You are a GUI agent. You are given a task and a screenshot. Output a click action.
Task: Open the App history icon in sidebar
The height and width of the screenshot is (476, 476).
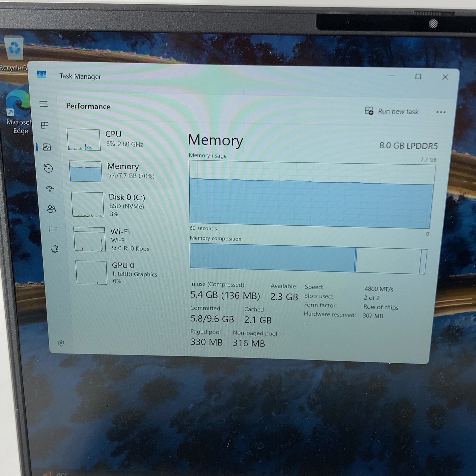point(48,168)
